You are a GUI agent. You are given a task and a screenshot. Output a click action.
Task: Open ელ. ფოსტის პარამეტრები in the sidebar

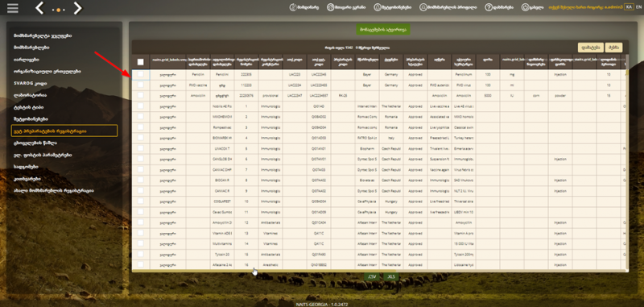click(x=43, y=155)
